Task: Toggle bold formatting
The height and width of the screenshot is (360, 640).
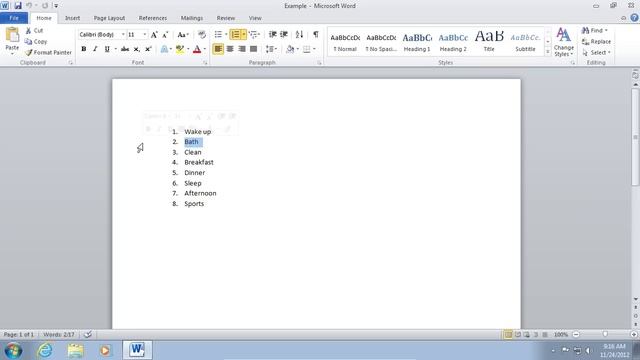Action: pyautogui.click(x=84, y=49)
